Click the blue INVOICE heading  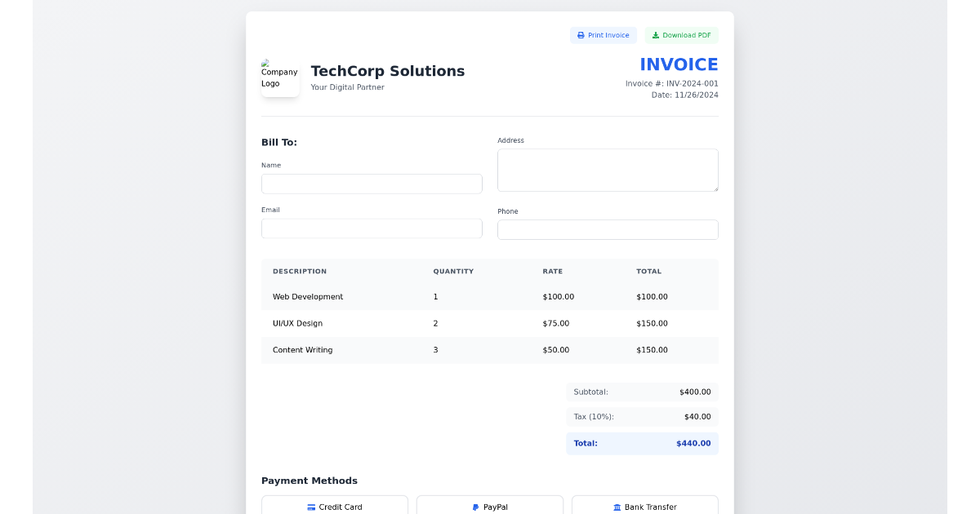679,64
